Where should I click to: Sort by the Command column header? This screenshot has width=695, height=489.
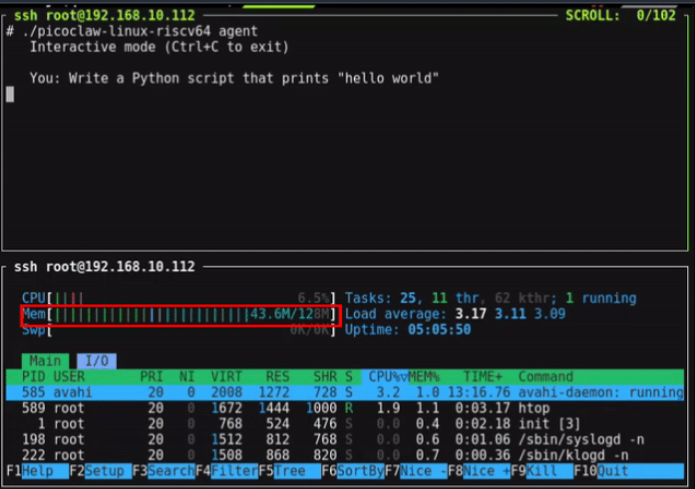(546, 377)
